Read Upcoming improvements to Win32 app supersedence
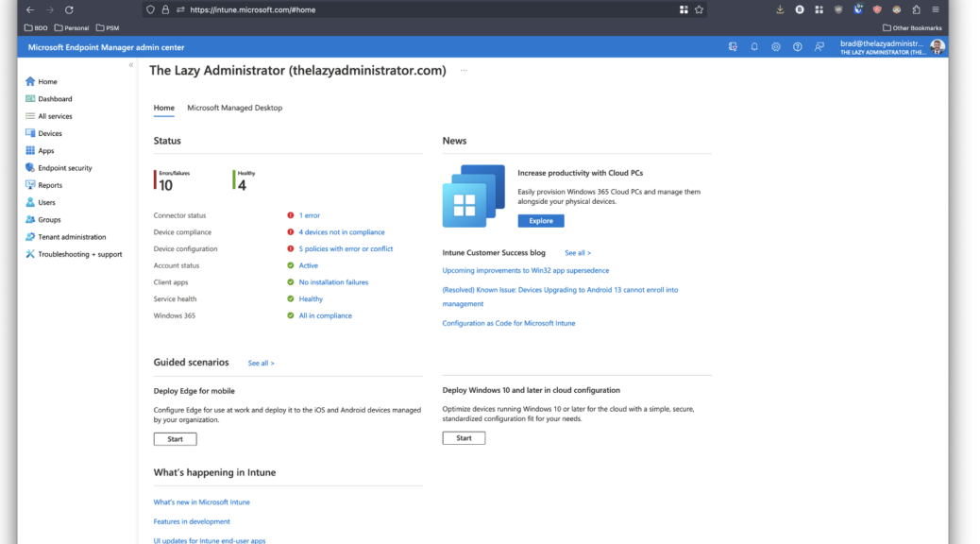 pos(526,271)
